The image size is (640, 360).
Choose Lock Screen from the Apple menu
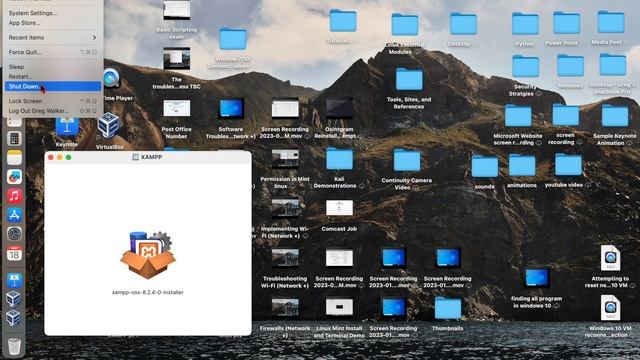pos(52,101)
